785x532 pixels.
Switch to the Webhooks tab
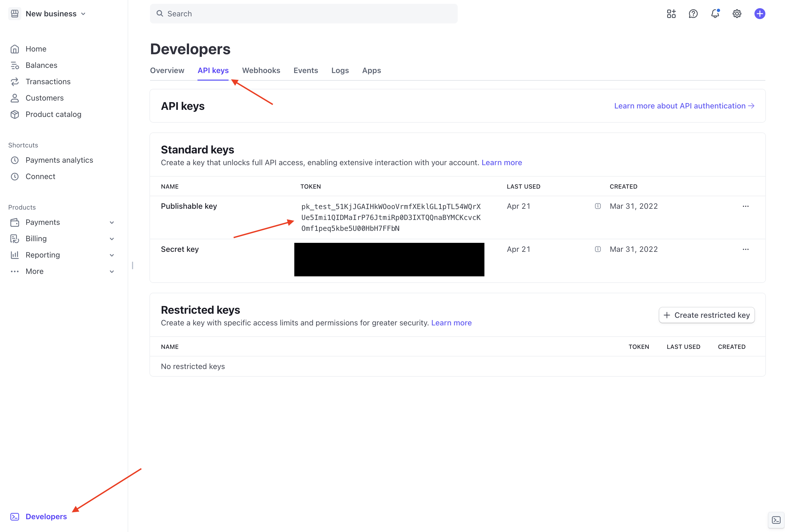(x=261, y=70)
